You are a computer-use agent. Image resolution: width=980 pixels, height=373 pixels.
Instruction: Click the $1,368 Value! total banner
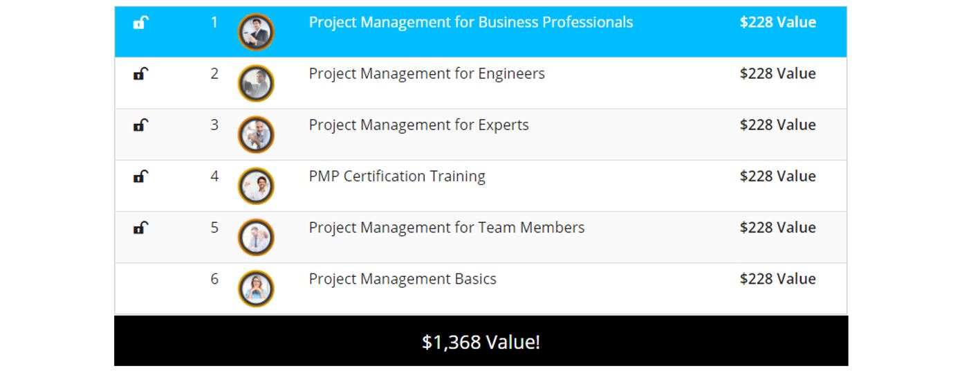click(481, 342)
